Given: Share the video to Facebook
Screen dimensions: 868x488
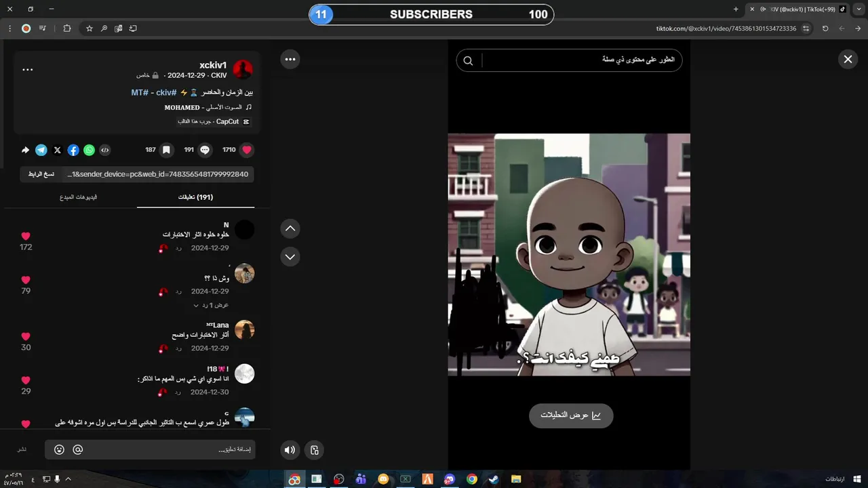Looking at the screenshot, I should [73, 150].
